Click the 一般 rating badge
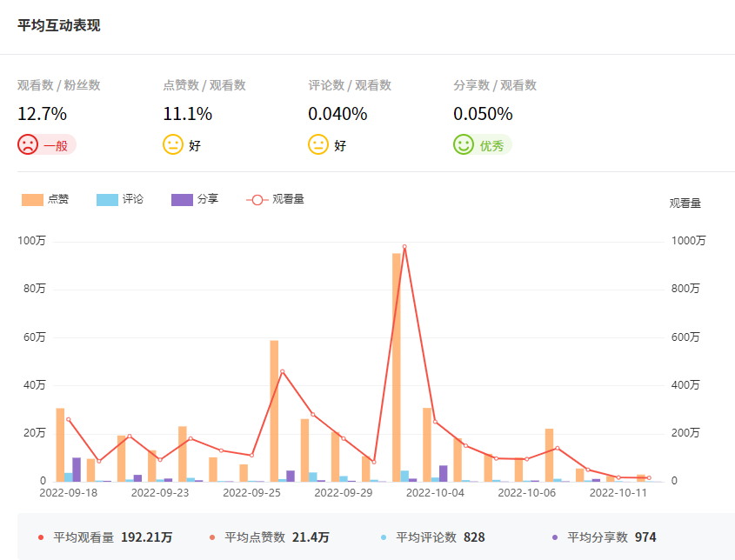The height and width of the screenshot is (560, 735). [56, 145]
